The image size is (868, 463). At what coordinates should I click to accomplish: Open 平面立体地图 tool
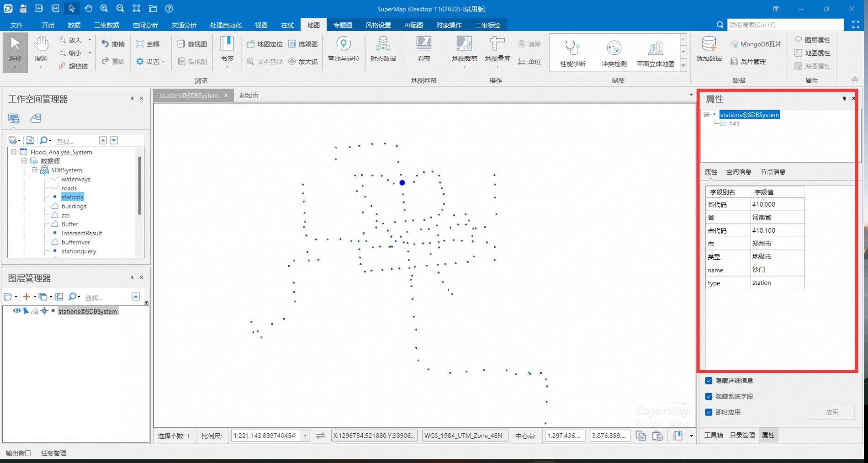point(656,54)
